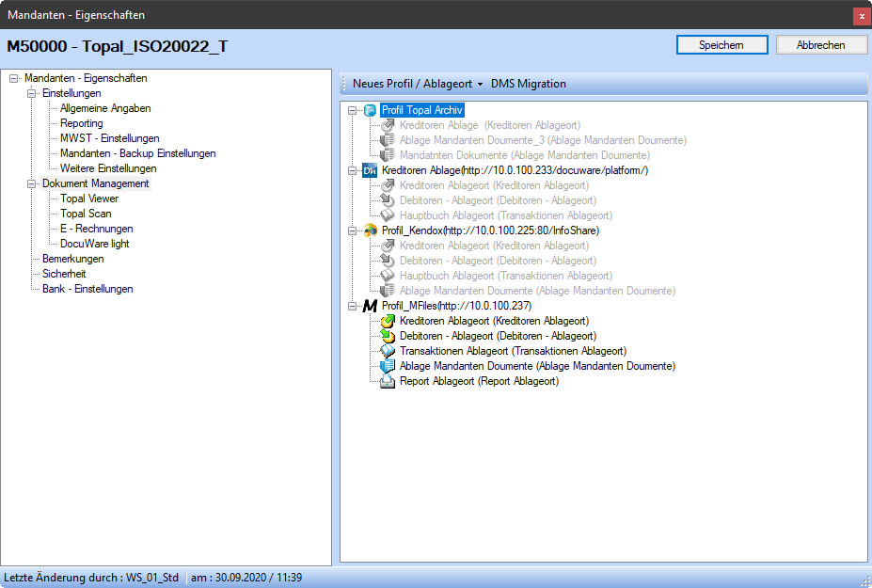Click Ablage Mandanten Doumente icon under MFiles

click(387, 366)
